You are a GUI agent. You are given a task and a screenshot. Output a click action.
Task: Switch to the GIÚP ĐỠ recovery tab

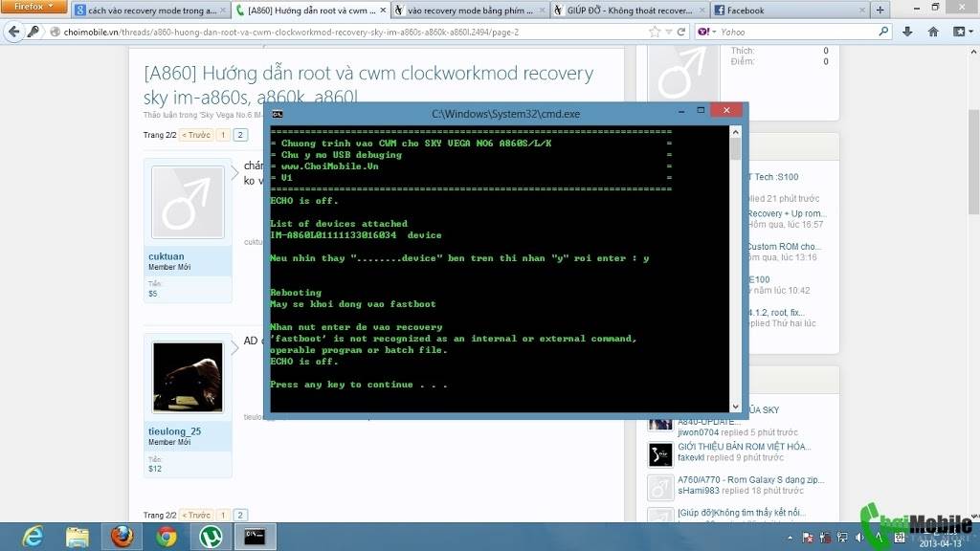click(629, 10)
